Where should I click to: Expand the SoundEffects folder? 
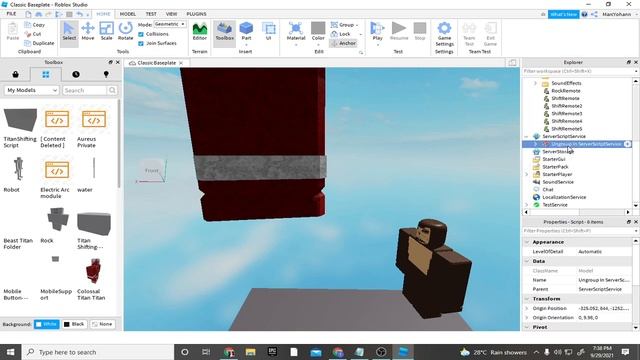pyautogui.click(x=535, y=83)
